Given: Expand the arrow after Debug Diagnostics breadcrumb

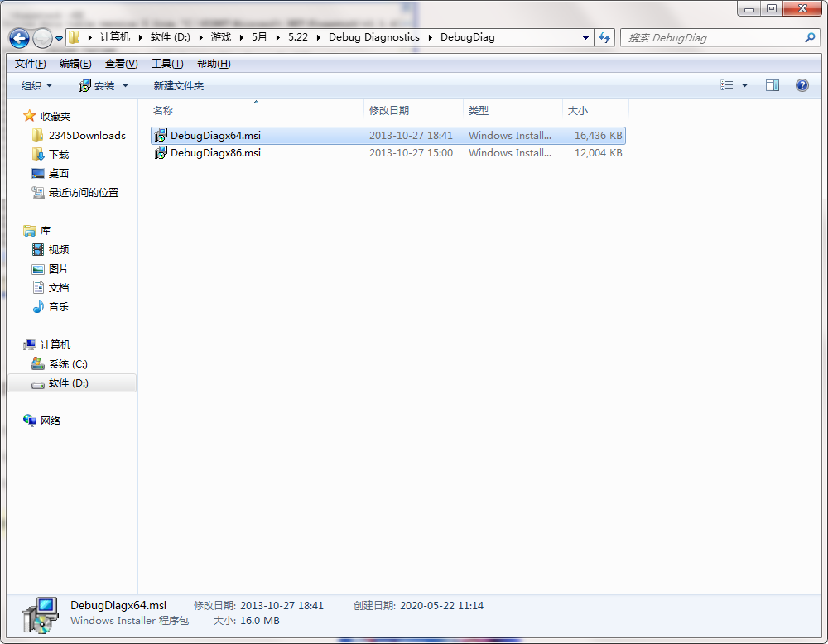Looking at the screenshot, I should pyautogui.click(x=431, y=38).
